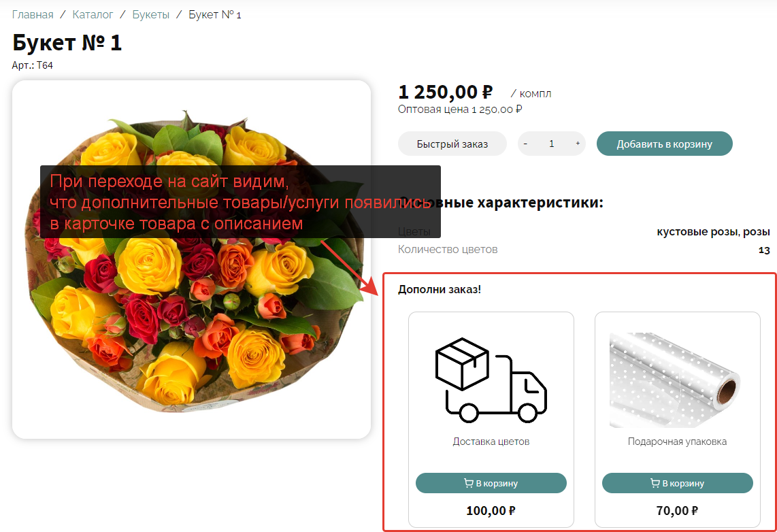777x532 pixels.
Task: Open Быстрый заказ quick order
Action: (x=452, y=144)
